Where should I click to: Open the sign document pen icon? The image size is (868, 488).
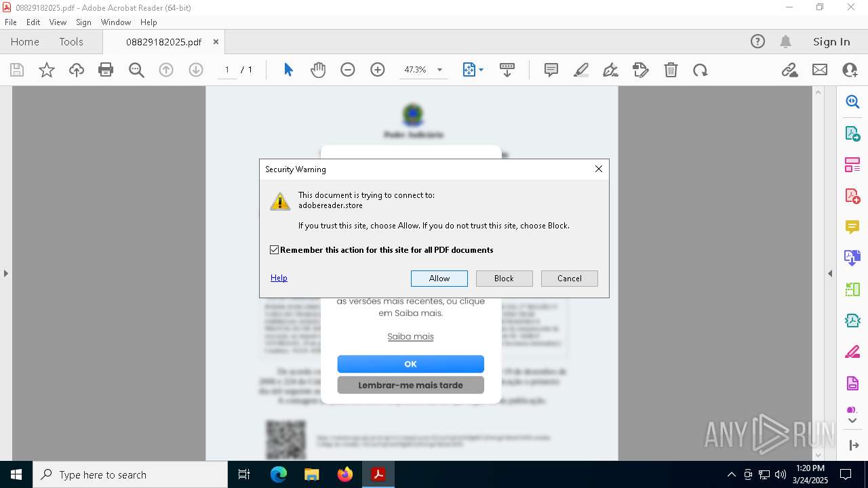point(611,70)
